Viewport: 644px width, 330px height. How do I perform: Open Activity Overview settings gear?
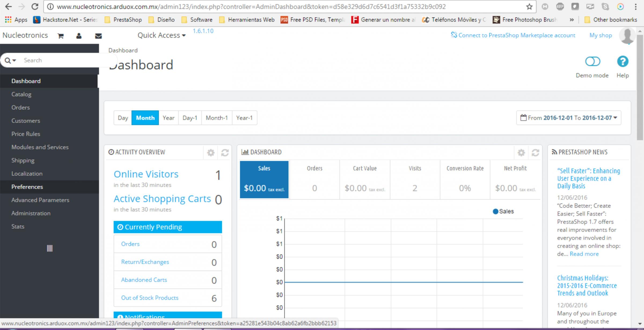click(x=211, y=153)
